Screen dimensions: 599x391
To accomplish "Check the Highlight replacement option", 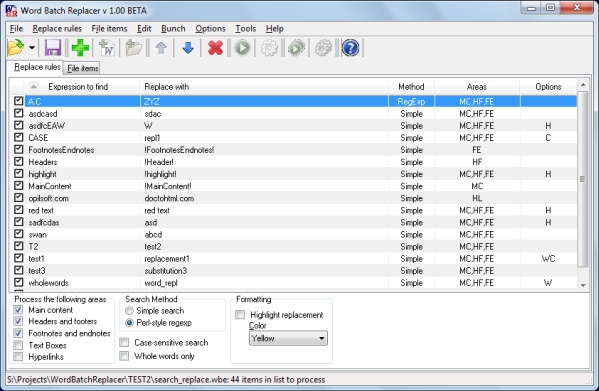I will coord(240,315).
